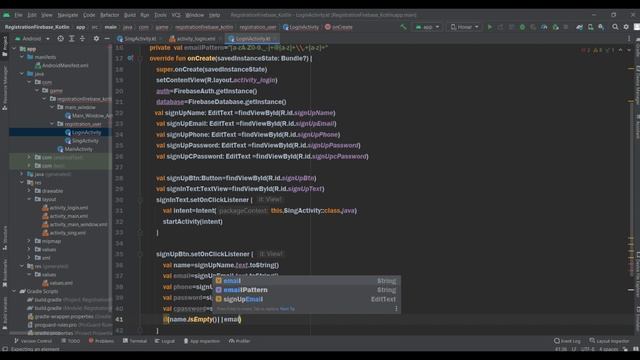Click Sync Project with Gradle Files icon
The height and width of the screenshot is (360, 640).
click(580, 27)
